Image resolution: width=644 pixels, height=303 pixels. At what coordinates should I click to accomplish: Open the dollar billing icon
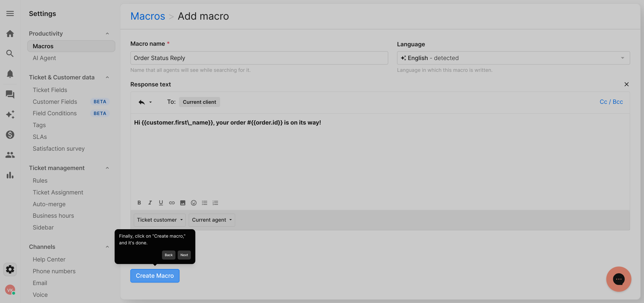pos(10,135)
